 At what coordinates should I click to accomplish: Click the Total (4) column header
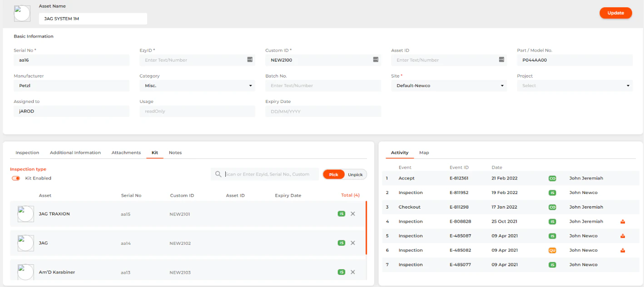pyautogui.click(x=350, y=195)
